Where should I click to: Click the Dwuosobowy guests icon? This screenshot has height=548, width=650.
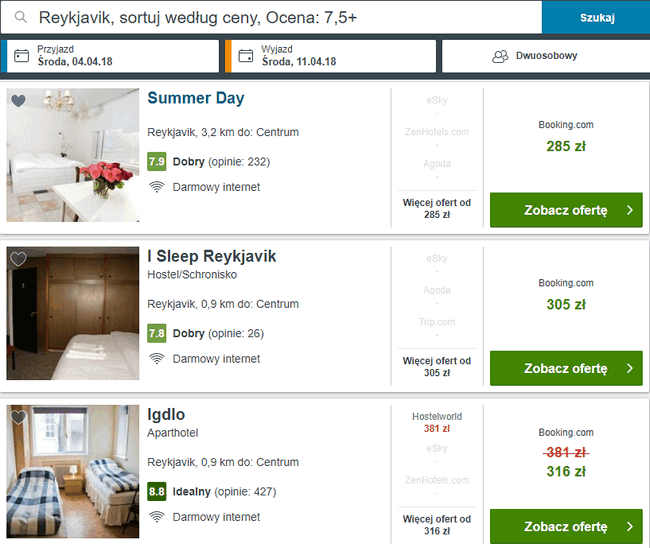point(500,56)
